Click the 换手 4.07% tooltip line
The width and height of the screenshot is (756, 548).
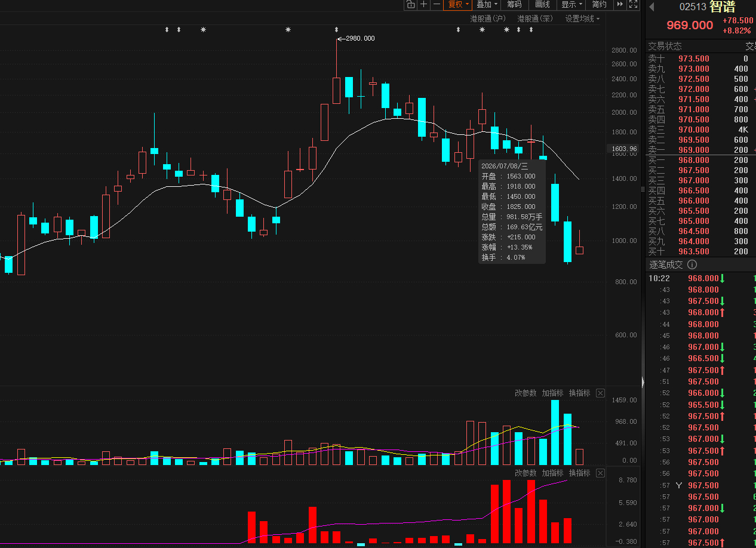click(x=503, y=257)
